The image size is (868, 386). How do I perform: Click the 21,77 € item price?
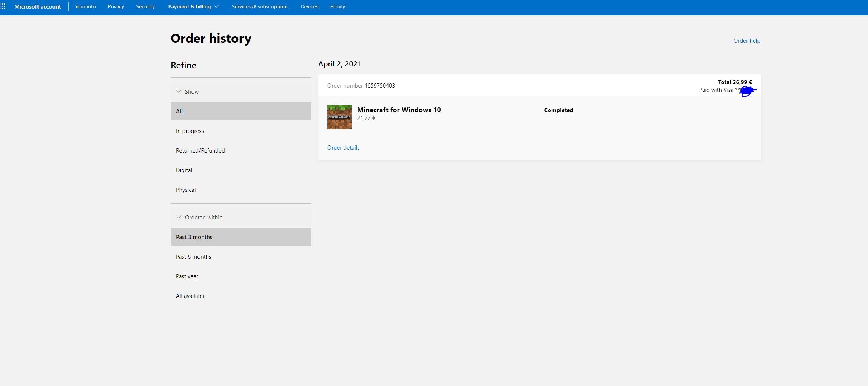pyautogui.click(x=366, y=118)
